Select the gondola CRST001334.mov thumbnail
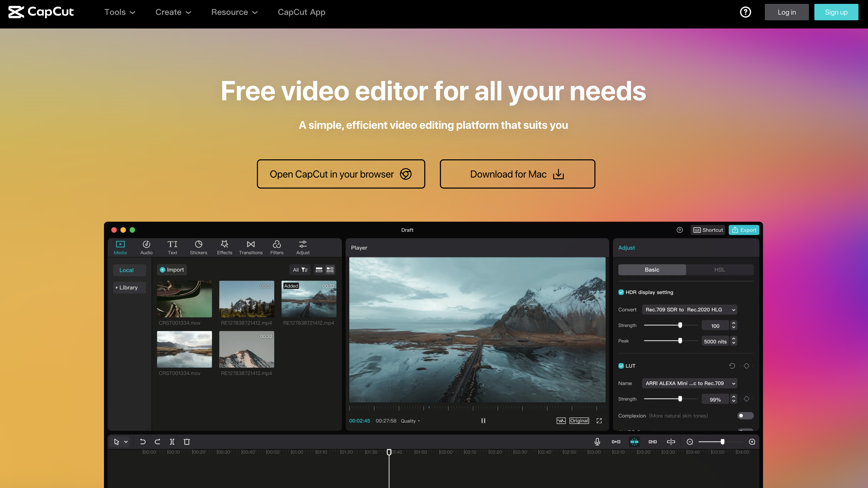The height and width of the screenshot is (488, 868). (184, 299)
